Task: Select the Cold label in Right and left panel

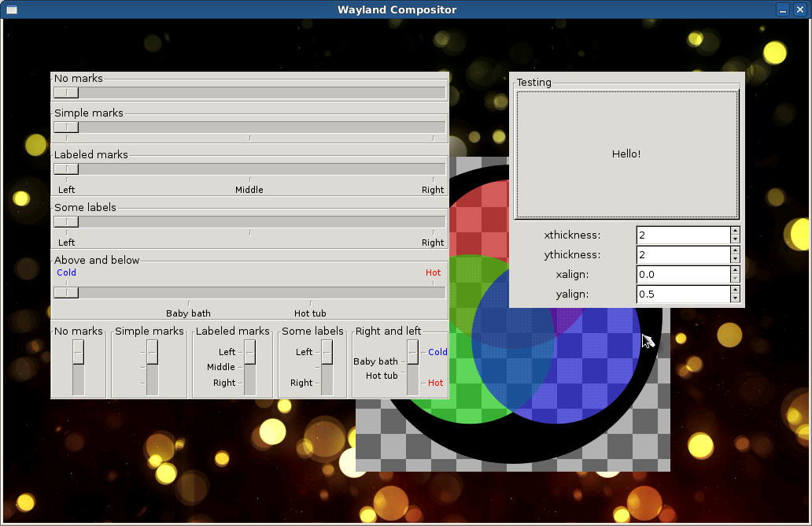Action: click(x=437, y=352)
